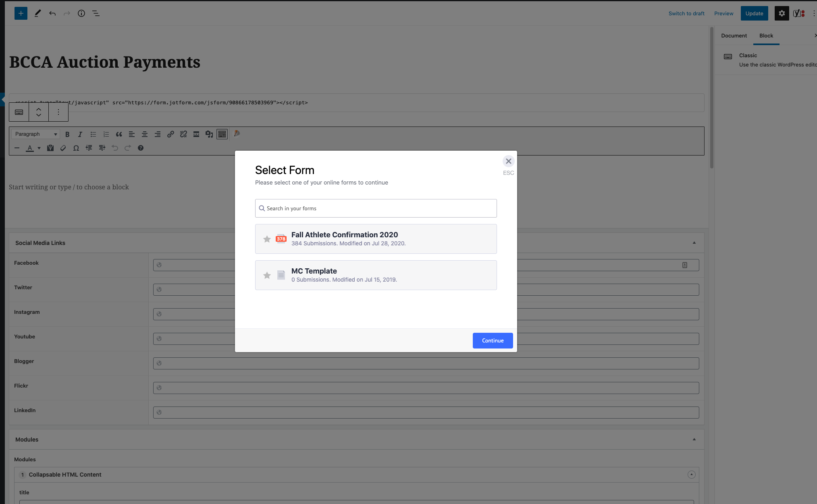817x504 pixels.
Task: Click the JotForm pencil icon in toolbar
Action: point(237,134)
